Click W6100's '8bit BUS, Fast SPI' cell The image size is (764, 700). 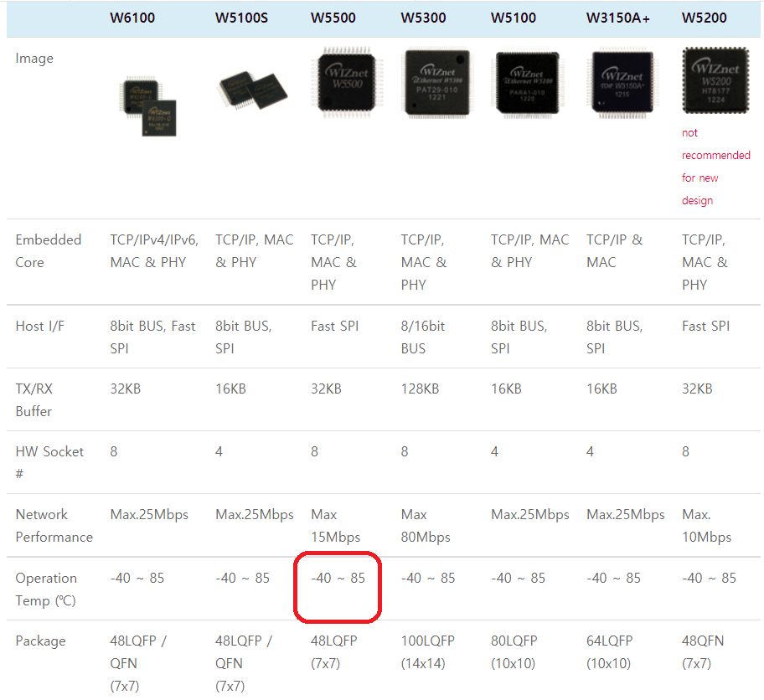pos(152,337)
